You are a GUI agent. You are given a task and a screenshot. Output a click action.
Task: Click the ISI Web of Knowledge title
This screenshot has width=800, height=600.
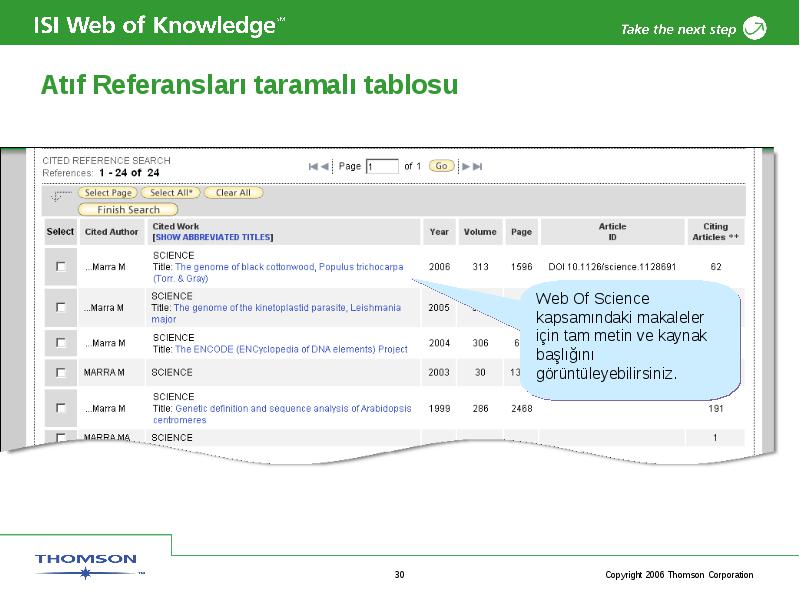pos(159,26)
